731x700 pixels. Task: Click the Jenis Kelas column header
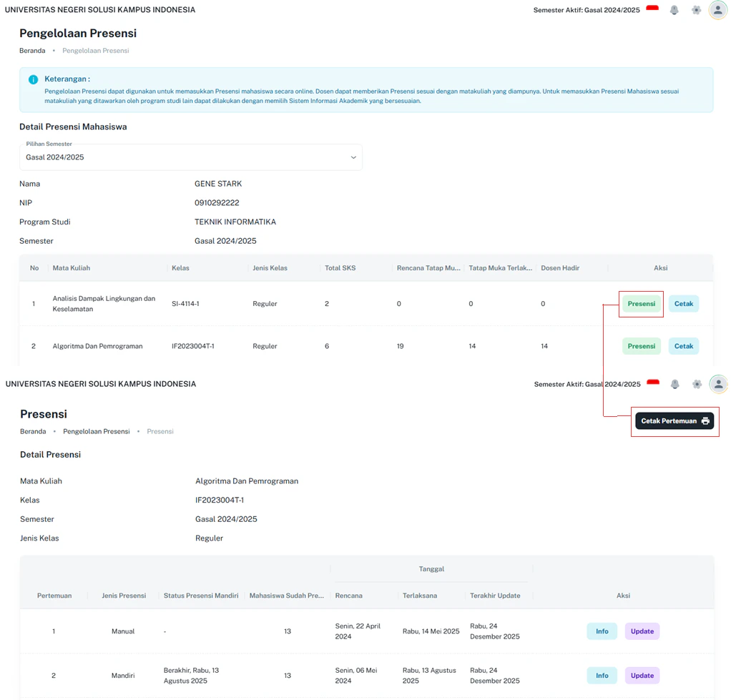pos(270,268)
